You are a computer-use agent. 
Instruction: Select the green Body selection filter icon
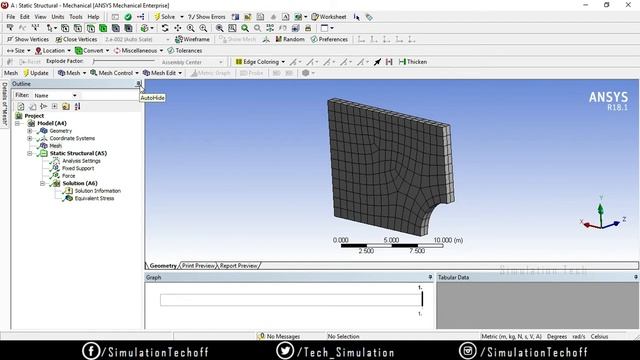(103, 28)
